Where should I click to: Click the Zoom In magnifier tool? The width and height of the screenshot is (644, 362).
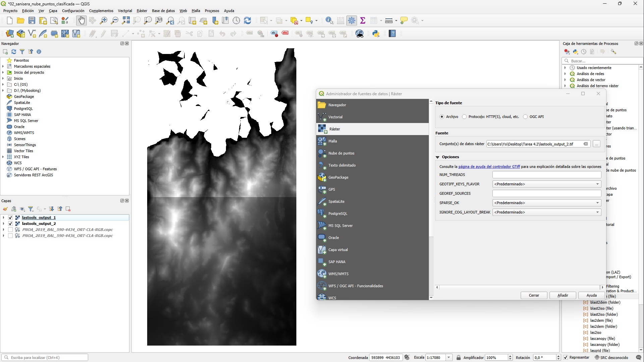pyautogui.click(x=104, y=21)
